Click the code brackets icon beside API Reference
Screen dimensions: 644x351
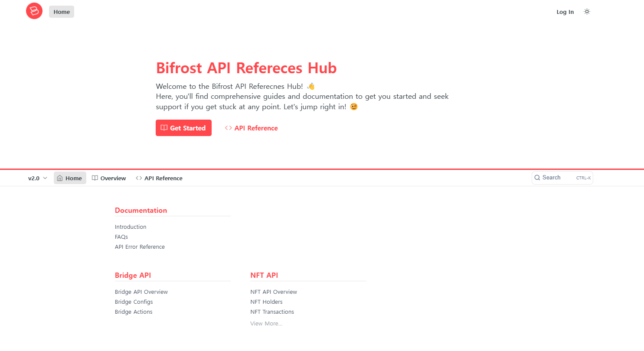pos(228,128)
